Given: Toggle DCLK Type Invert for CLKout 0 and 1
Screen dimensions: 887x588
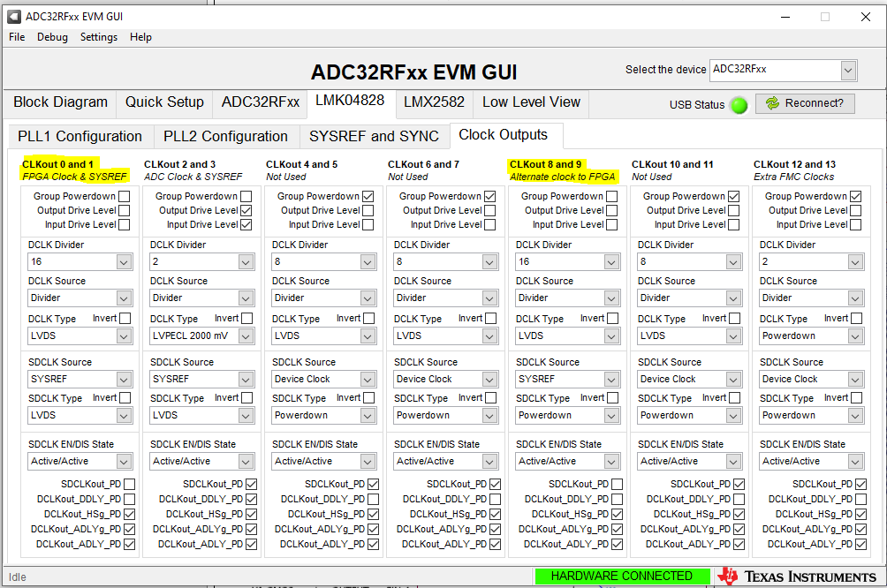Looking at the screenshot, I should pos(125,319).
